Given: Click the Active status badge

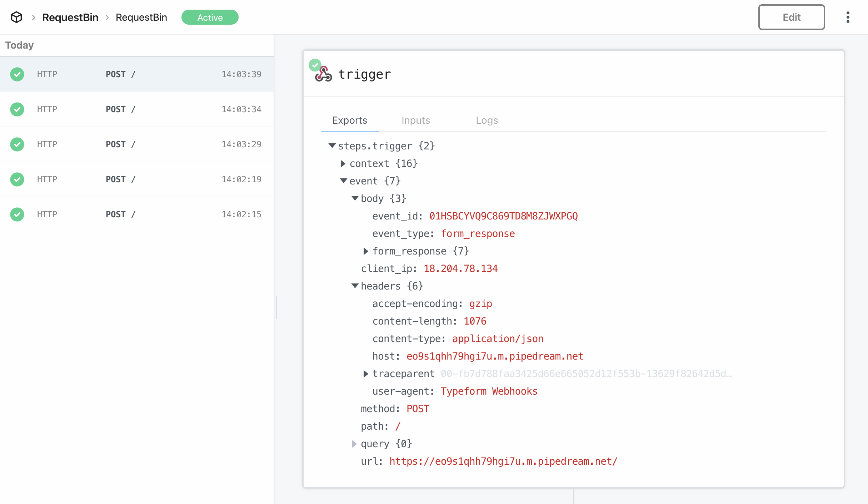Looking at the screenshot, I should point(210,17).
